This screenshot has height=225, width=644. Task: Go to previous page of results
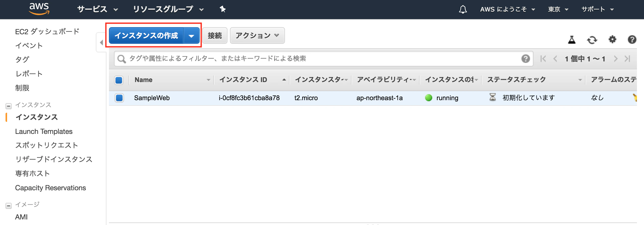click(x=555, y=59)
